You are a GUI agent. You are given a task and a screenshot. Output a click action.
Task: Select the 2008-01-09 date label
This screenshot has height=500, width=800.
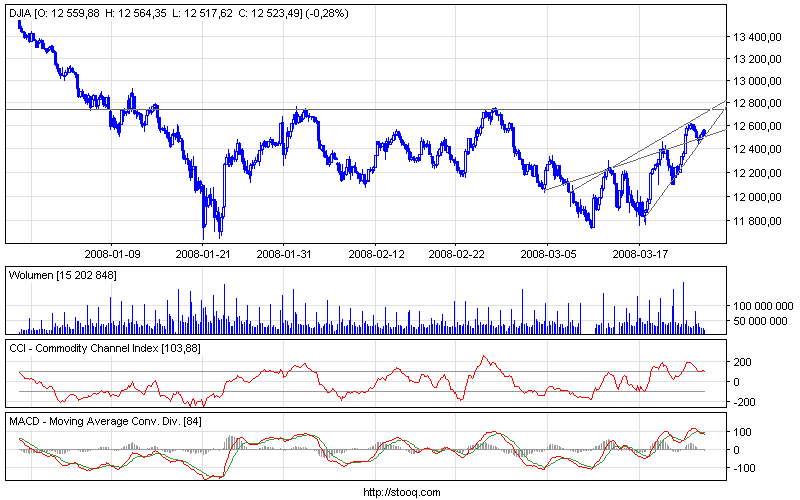(x=112, y=254)
